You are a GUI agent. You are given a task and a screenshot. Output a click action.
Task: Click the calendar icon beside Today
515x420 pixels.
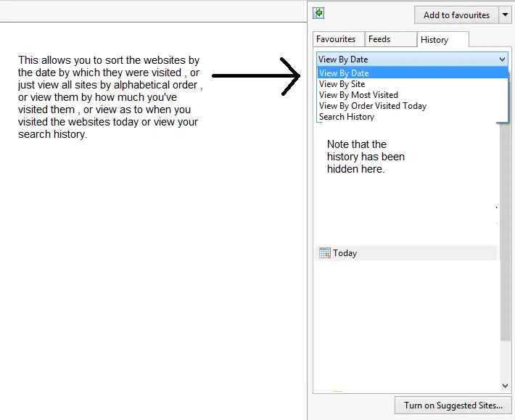[324, 253]
